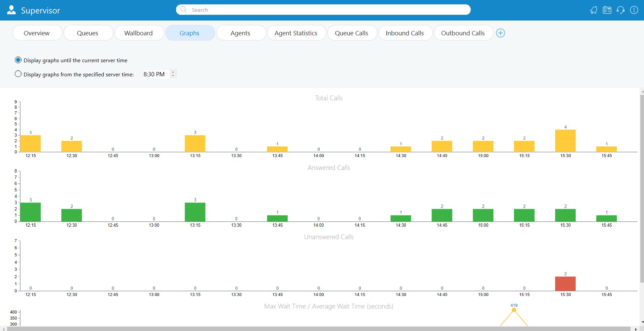Click the vertical scrollbar up arrow
The width and height of the screenshot is (644, 331).
[x=642, y=91]
